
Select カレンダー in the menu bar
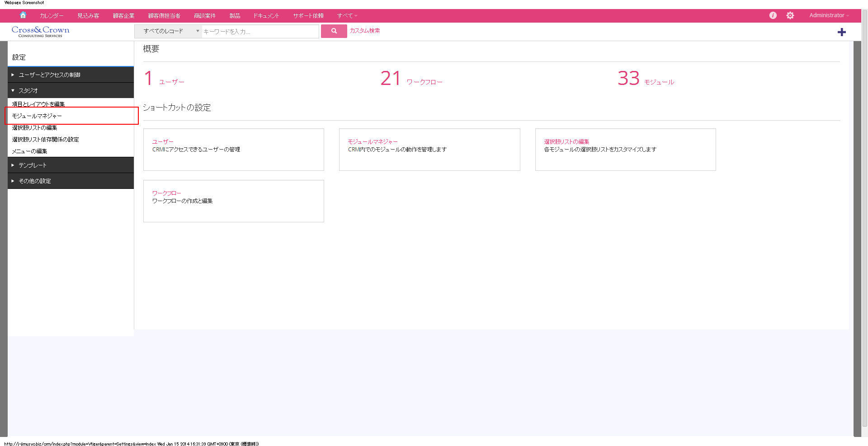click(x=51, y=15)
